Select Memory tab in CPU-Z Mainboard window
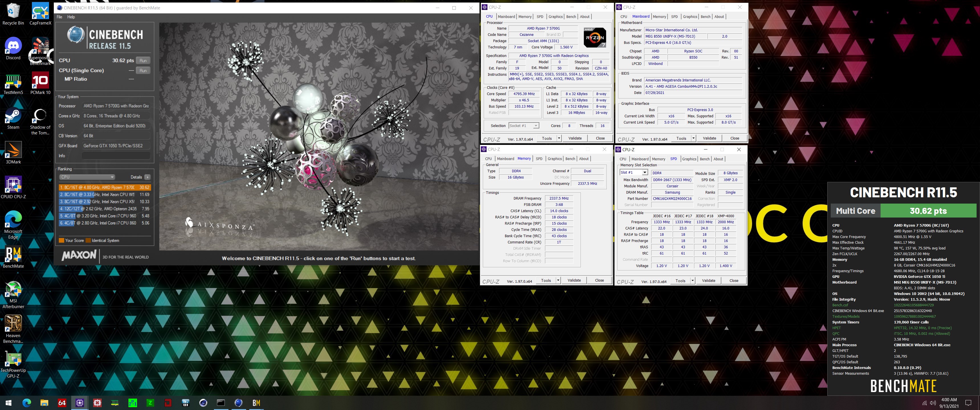This screenshot has width=980, height=410. click(659, 17)
